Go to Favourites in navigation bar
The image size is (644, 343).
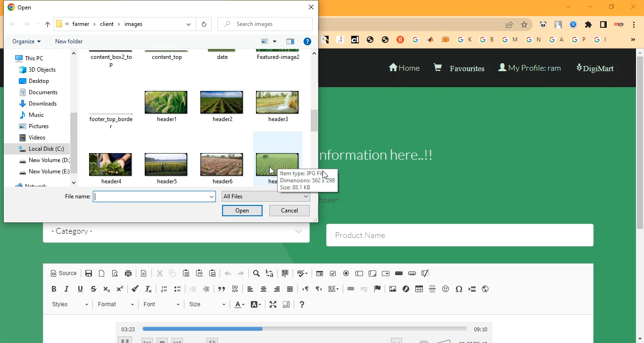tap(459, 68)
